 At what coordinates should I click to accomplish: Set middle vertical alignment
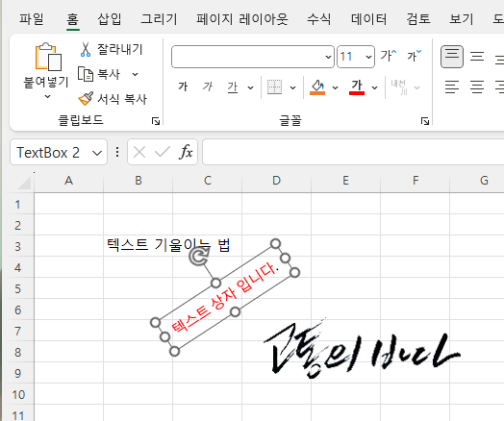(477, 57)
